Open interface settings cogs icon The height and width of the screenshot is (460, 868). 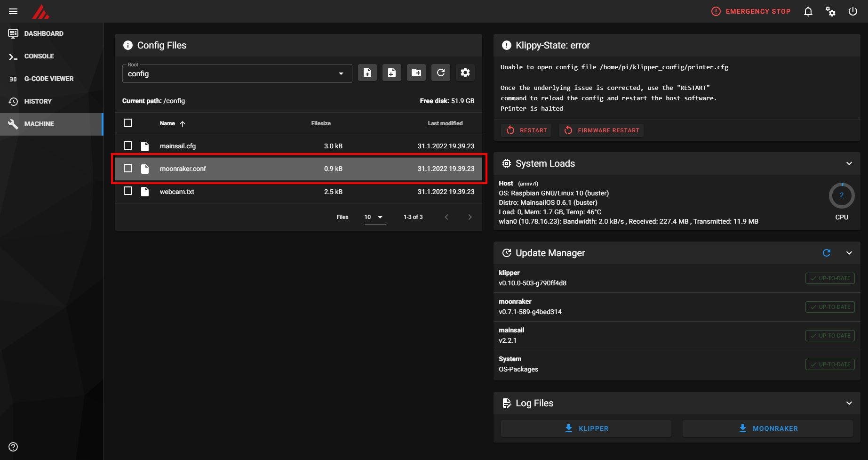830,11
